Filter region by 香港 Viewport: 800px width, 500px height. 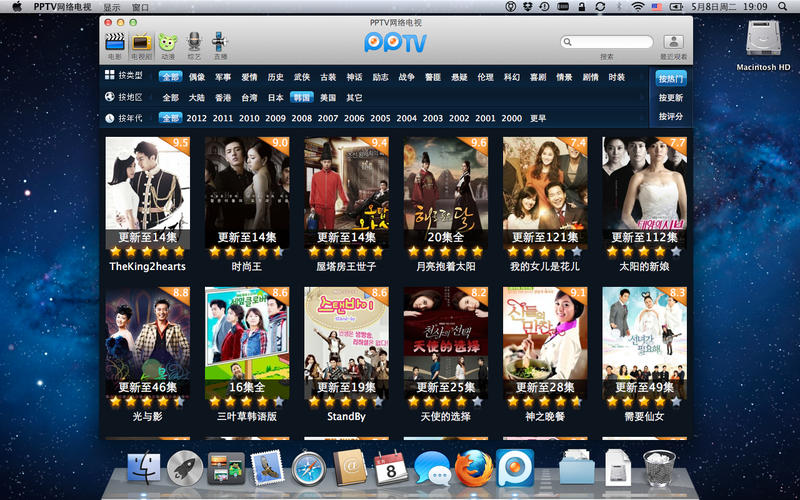pyautogui.click(x=223, y=97)
